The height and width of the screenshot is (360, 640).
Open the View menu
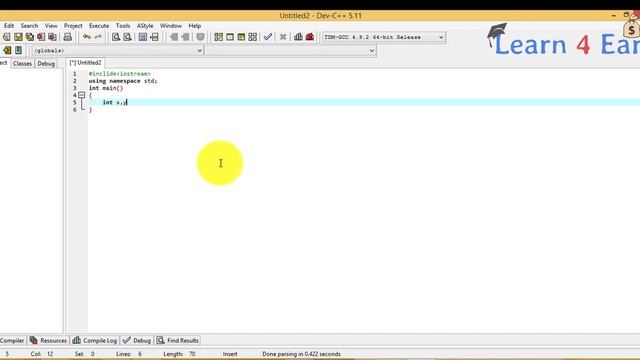[51, 26]
